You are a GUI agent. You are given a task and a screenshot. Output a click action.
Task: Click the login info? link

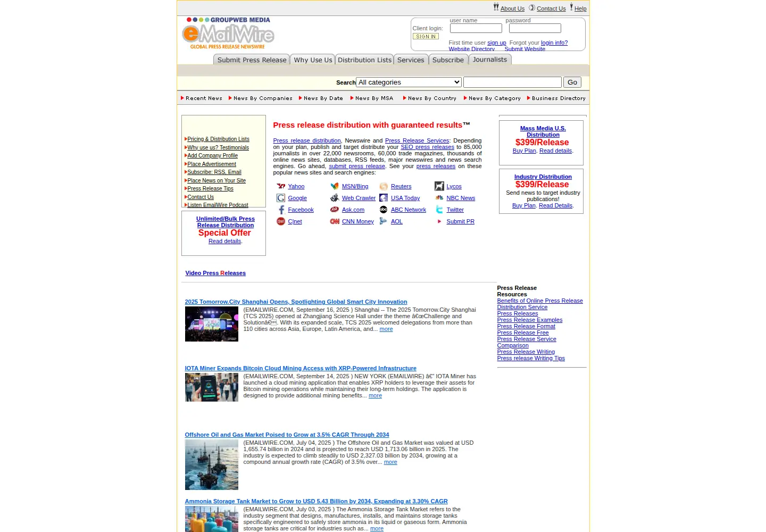(x=554, y=43)
